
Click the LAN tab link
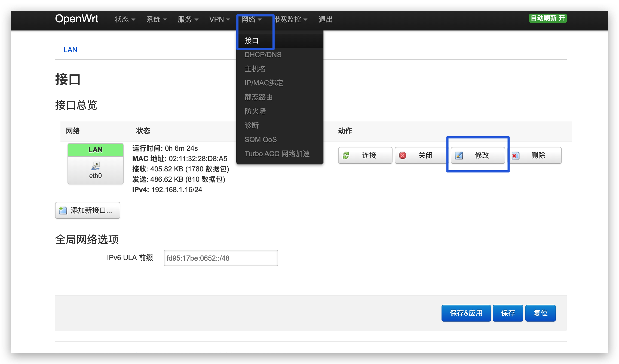tap(71, 50)
